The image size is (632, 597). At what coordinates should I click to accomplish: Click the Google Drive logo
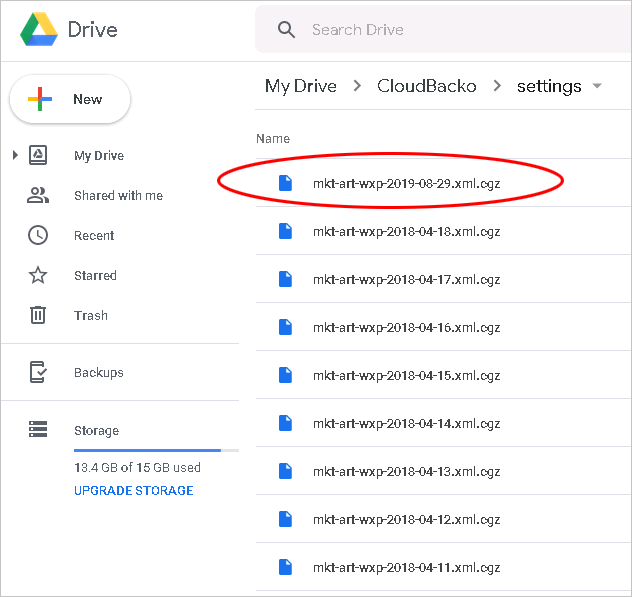39,29
